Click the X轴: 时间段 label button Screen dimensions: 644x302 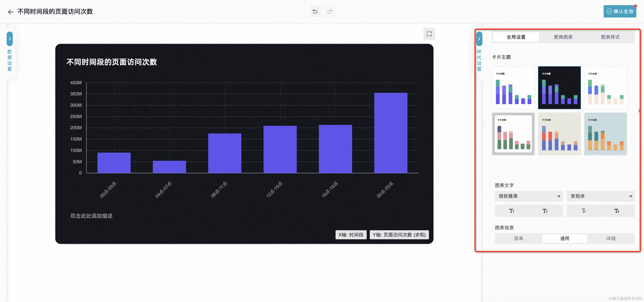[351, 235]
